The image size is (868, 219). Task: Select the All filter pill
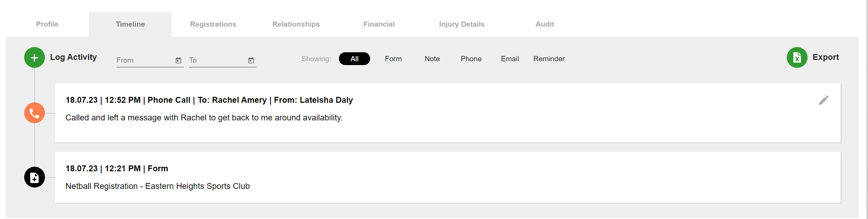point(355,59)
